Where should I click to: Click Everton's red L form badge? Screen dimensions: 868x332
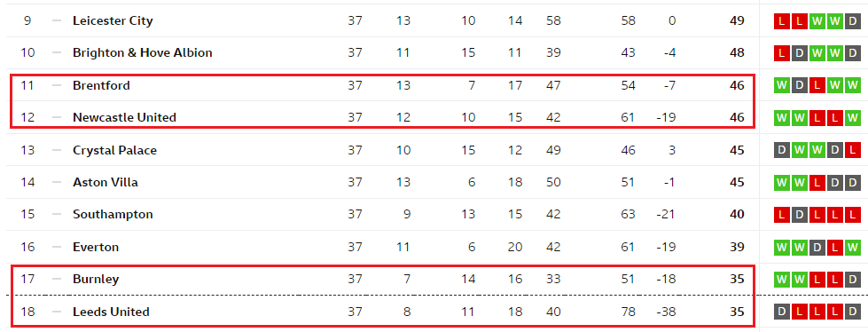click(835, 247)
